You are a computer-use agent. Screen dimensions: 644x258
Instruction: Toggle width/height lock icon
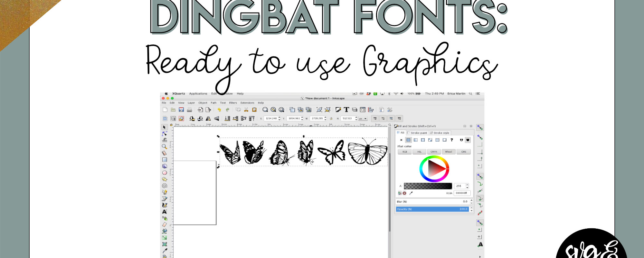point(331,118)
